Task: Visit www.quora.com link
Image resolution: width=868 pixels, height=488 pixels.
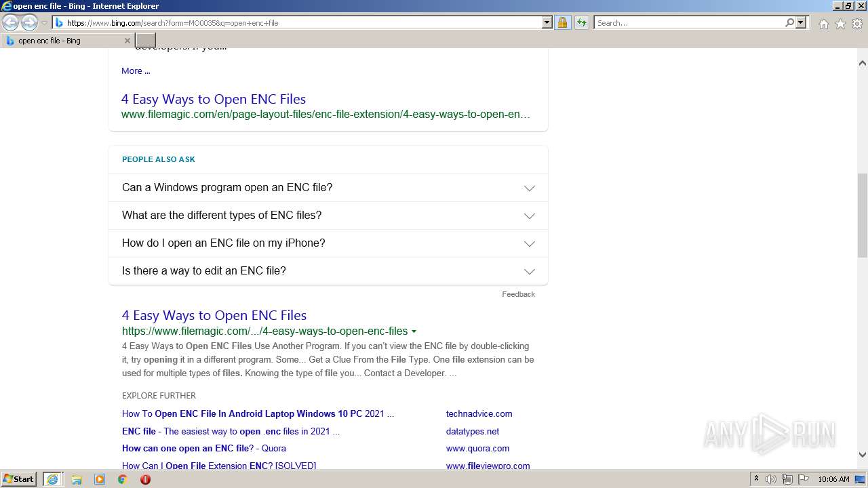Action: point(477,448)
